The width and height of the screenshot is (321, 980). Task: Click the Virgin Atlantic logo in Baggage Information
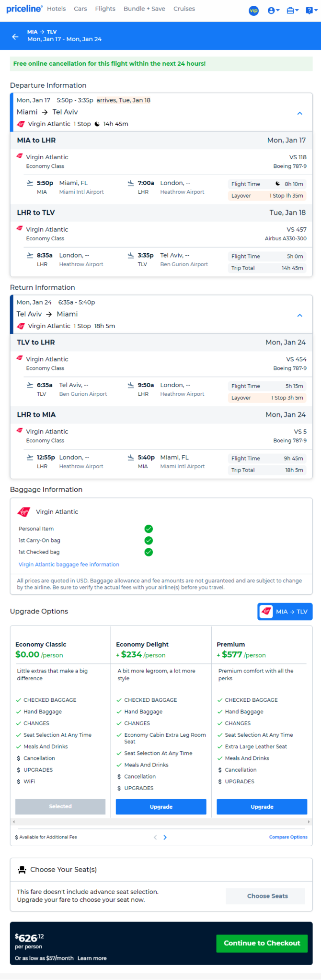tap(23, 512)
